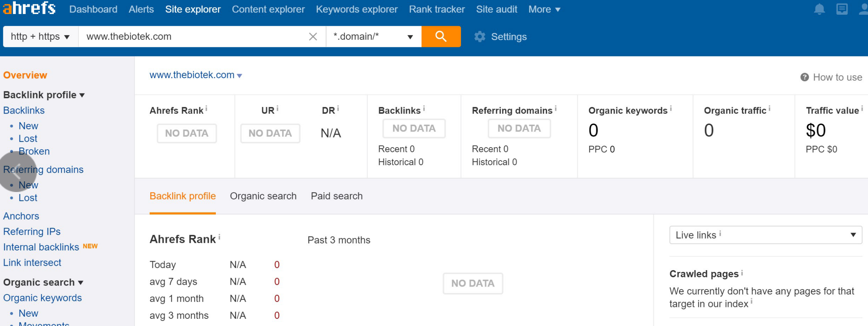Open Alerts in top navigation
Image resolution: width=868 pixels, height=326 pixels.
coord(141,9)
